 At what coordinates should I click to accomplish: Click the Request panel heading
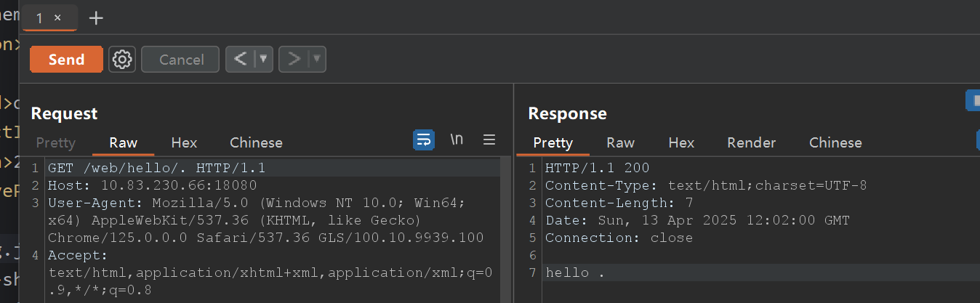(64, 113)
